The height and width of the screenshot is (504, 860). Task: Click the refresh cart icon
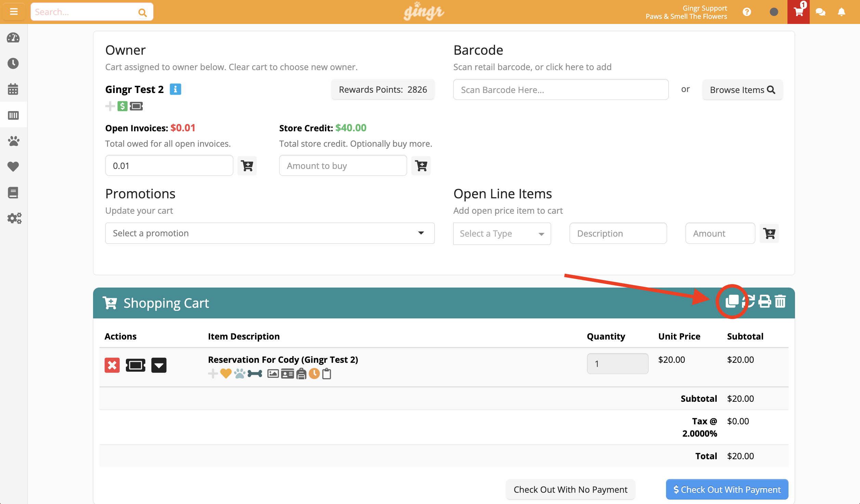tap(748, 301)
